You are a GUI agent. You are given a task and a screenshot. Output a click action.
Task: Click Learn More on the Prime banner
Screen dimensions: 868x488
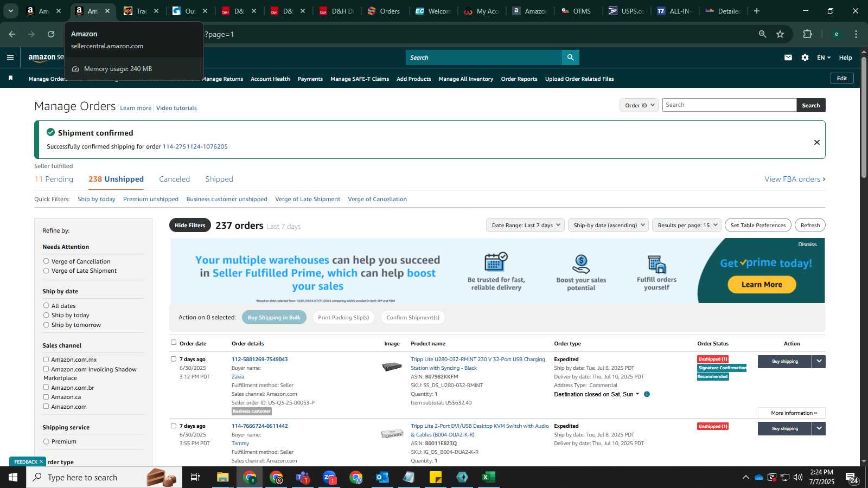point(762,284)
